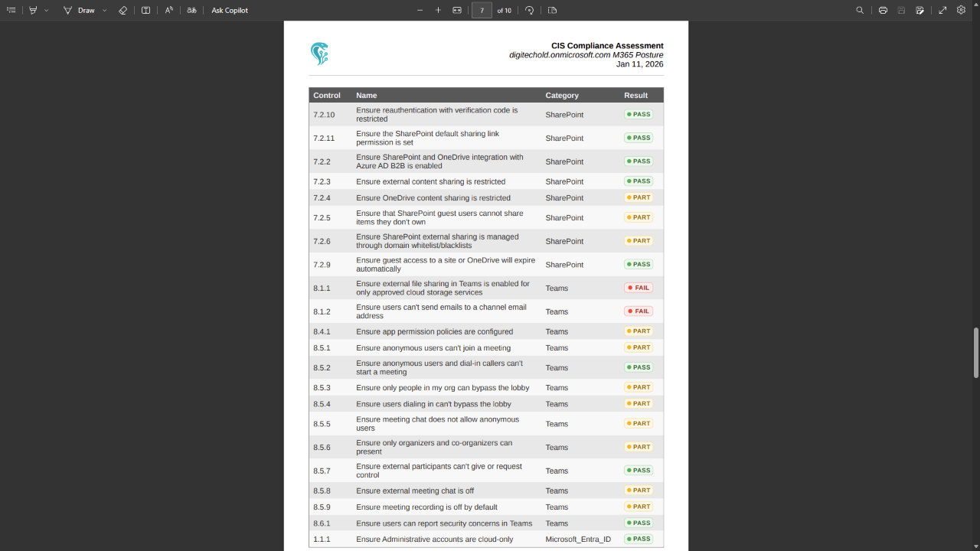The image size is (980, 551).
Task: Click control number 7.2.5
Action: 322,218
